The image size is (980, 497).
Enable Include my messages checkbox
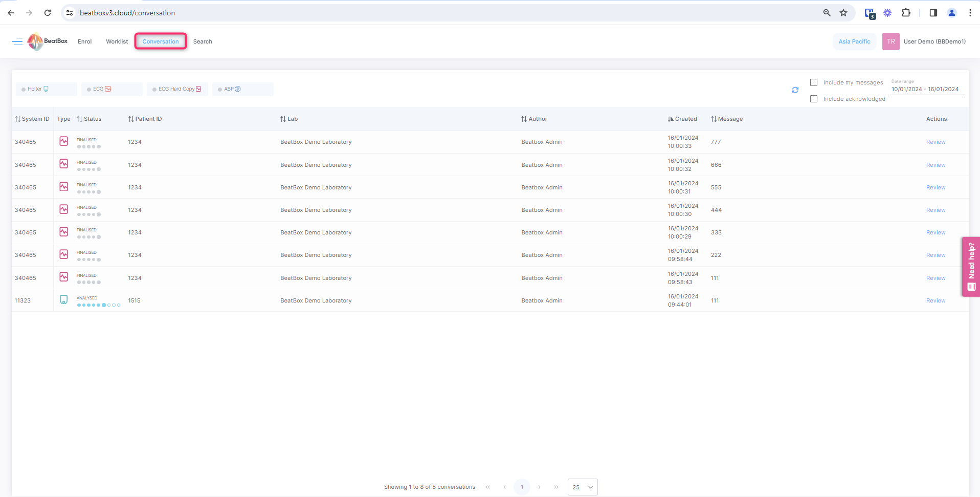pos(814,82)
